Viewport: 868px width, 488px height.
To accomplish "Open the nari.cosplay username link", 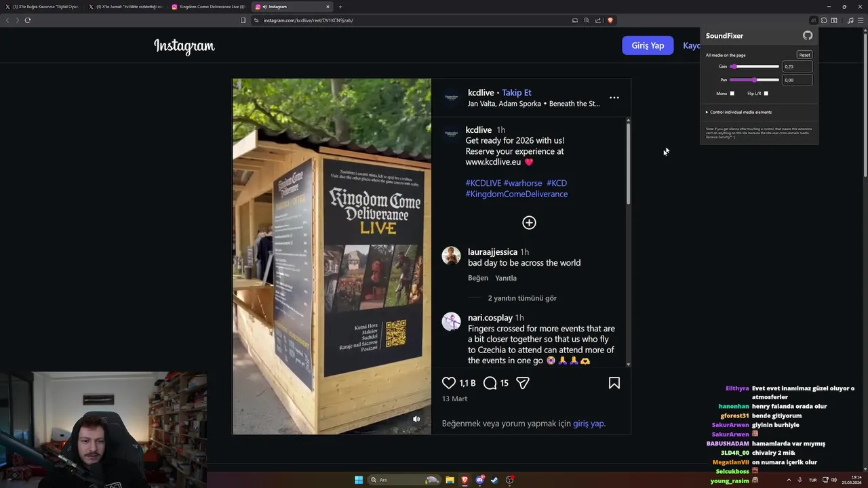I will pos(490,317).
